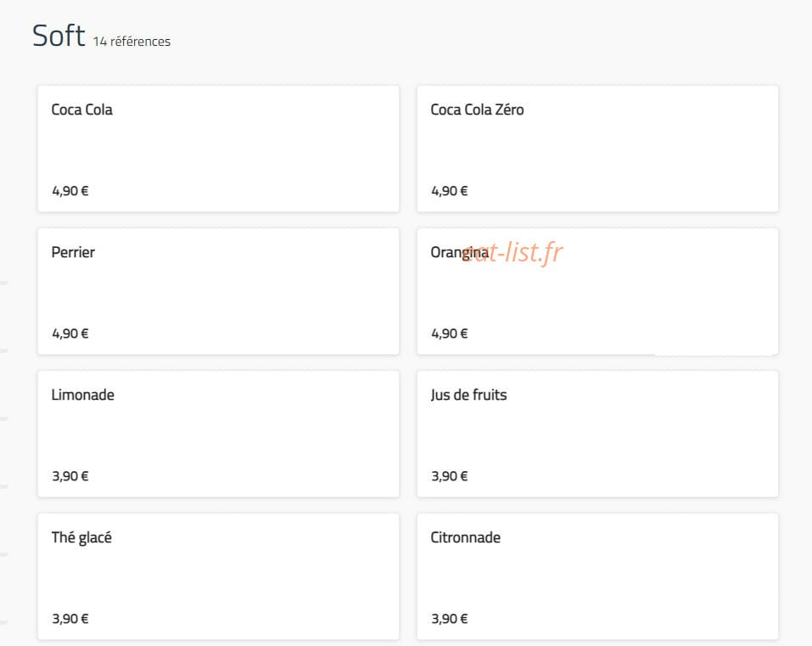Click the Soft category heading
Image resolution: width=812 pixels, height=646 pixels.
[59, 36]
